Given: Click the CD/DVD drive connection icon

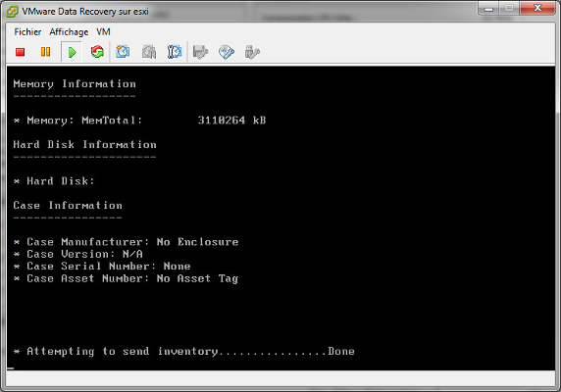Looking at the screenshot, I should click(227, 52).
